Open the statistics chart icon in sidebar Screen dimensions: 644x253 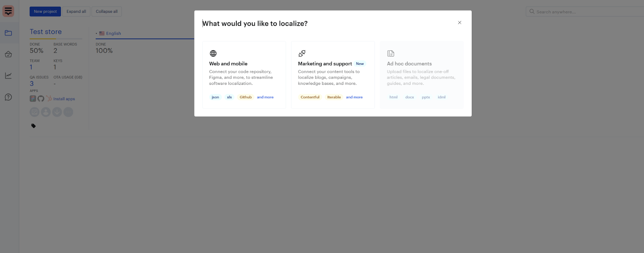coord(8,76)
